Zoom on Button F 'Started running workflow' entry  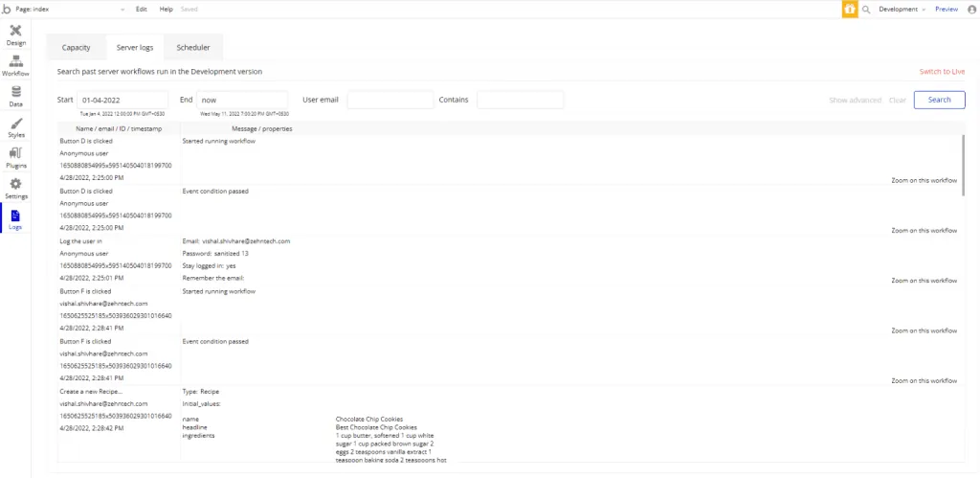[x=924, y=330]
